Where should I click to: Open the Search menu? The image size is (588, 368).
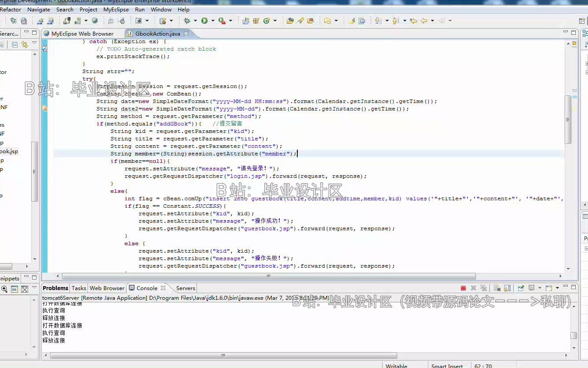tap(65, 9)
